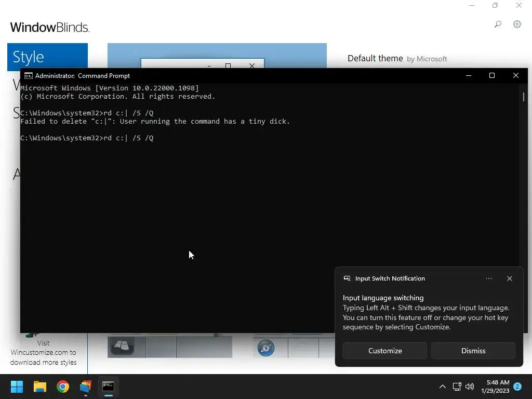Minimize the Command Prompt window
This screenshot has width=532, height=399.
tap(469, 76)
